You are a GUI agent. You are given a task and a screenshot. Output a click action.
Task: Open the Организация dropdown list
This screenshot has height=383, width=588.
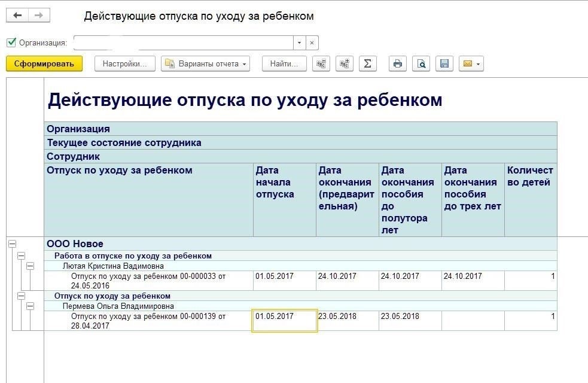299,42
